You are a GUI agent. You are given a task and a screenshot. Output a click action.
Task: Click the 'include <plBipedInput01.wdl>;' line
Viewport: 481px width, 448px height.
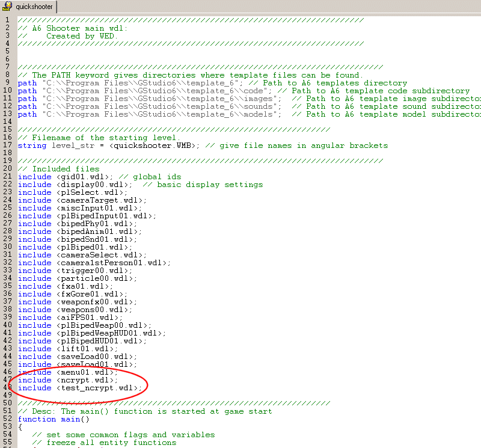pos(87,216)
